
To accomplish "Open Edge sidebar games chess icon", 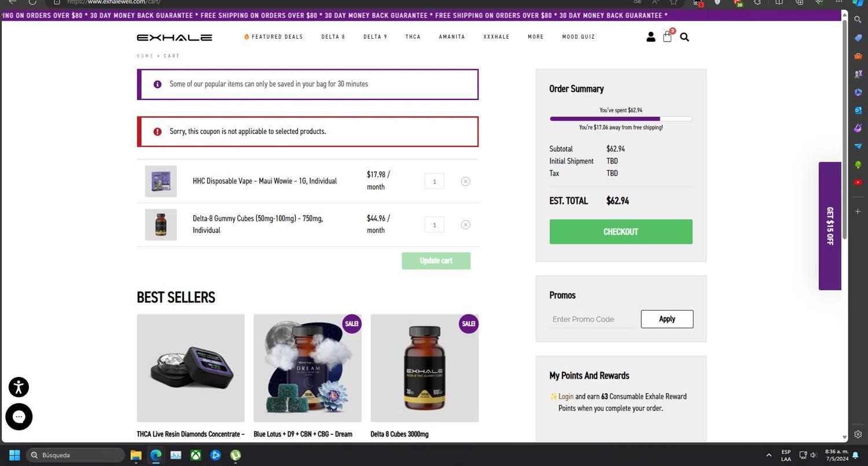I will click(x=858, y=74).
